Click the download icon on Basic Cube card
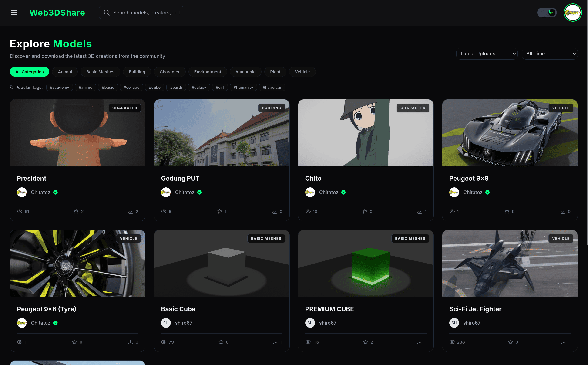Image resolution: width=588 pixels, height=365 pixels. point(276,342)
